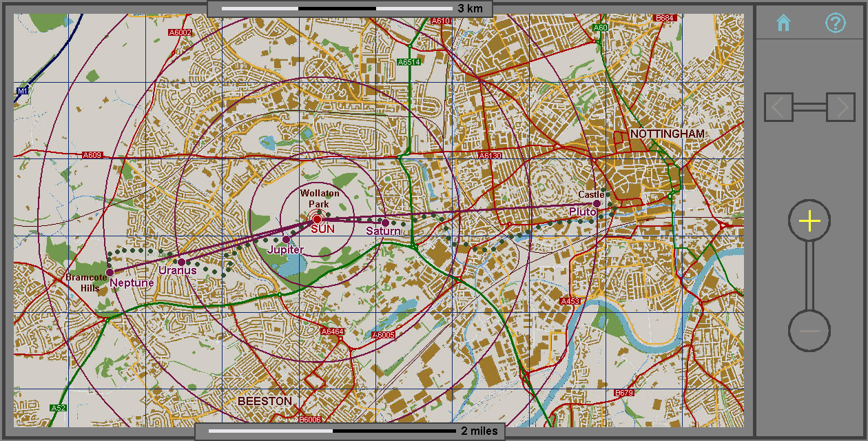This screenshot has height=441, width=868.
Task: Click the Uranus planet marker
Action: (x=182, y=262)
